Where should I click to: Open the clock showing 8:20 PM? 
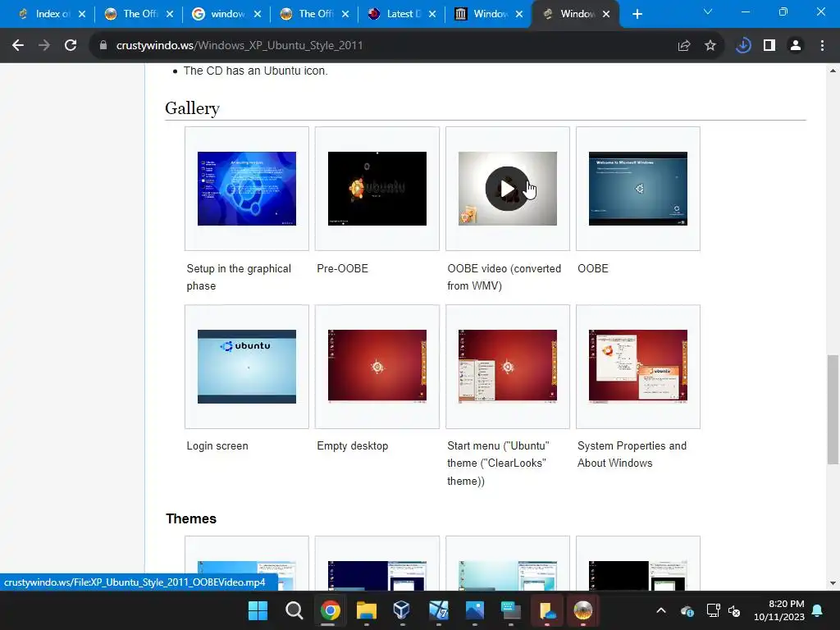click(x=779, y=610)
